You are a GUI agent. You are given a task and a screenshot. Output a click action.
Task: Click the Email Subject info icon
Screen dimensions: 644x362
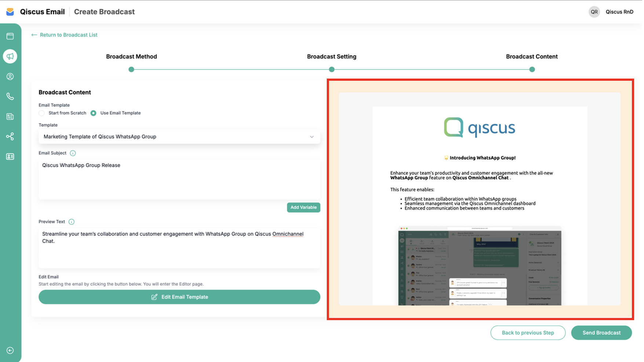(x=73, y=153)
